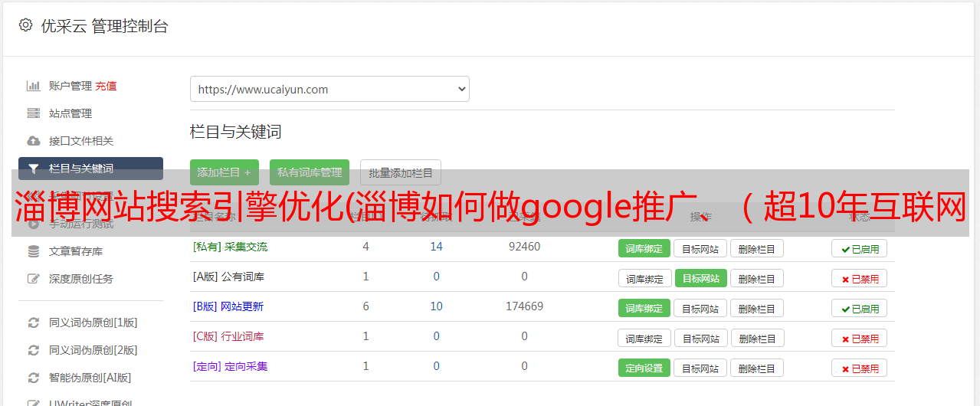Image resolution: width=980 pixels, height=406 pixels.
Task: Open 深度原创任务 menu item
Action: click(x=81, y=279)
